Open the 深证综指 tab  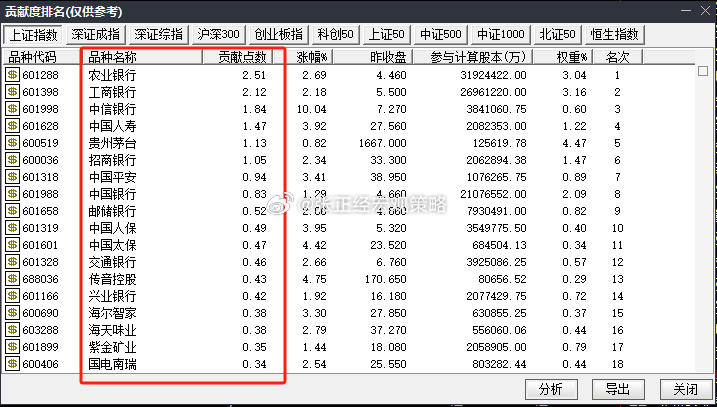158,34
